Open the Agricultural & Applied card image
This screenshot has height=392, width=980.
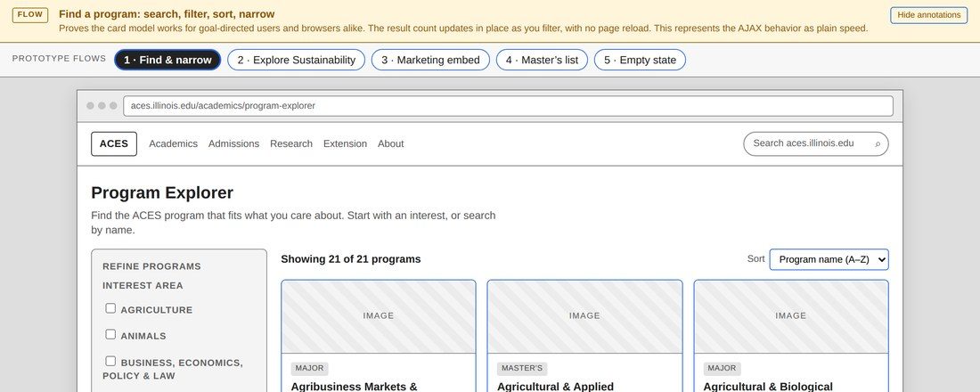tap(585, 316)
